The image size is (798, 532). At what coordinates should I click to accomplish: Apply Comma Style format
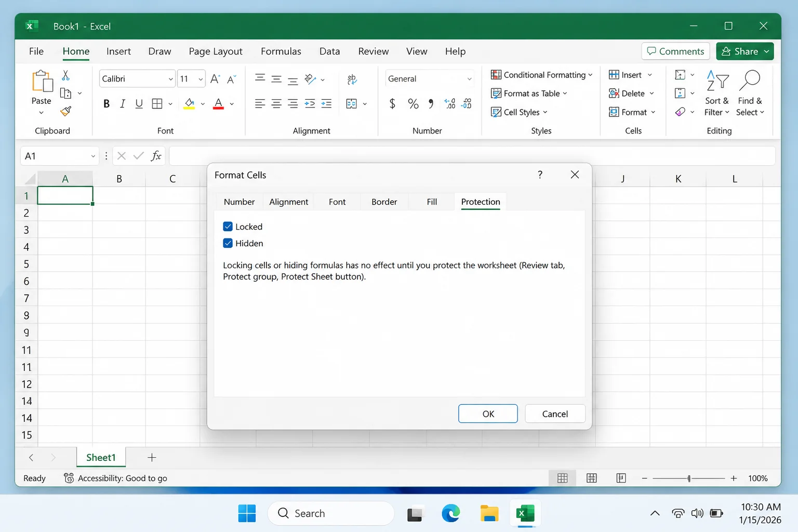pyautogui.click(x=431, y=104)
